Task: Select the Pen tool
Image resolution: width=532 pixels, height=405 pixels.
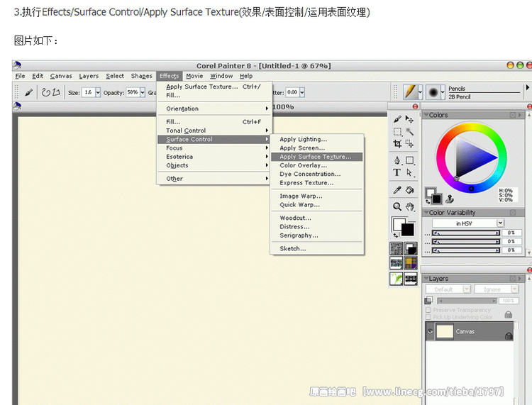Action: tap(397, 160)
